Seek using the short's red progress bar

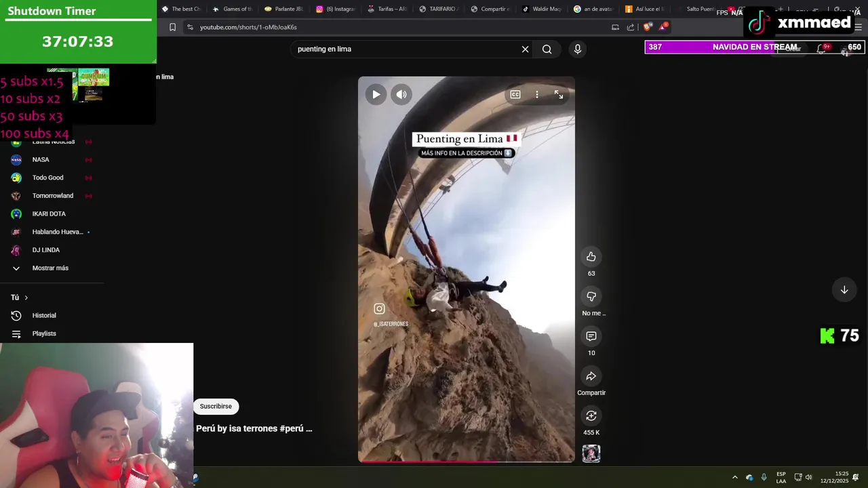tap(467, 462)
